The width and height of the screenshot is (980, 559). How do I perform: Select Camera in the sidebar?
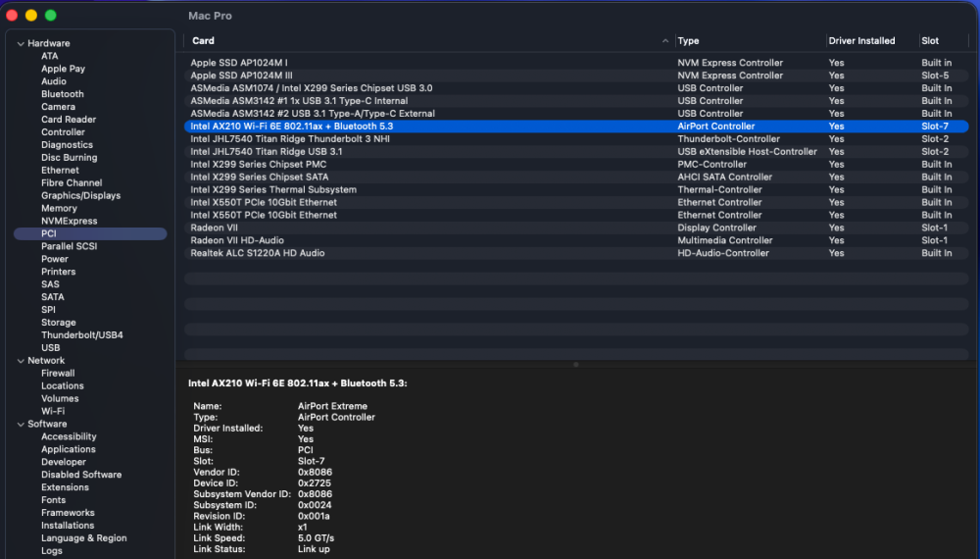pyautogui.click(x=58, y=107)
